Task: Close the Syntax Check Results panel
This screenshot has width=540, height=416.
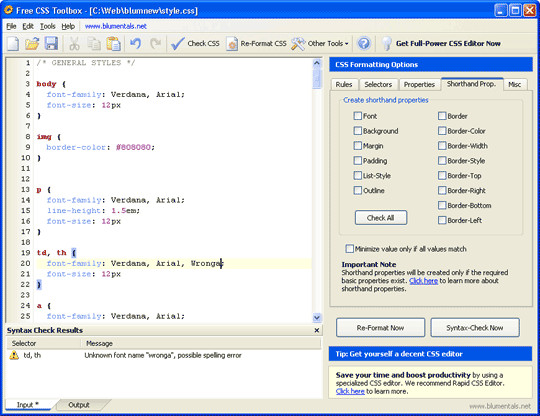Action: (316, 330)
